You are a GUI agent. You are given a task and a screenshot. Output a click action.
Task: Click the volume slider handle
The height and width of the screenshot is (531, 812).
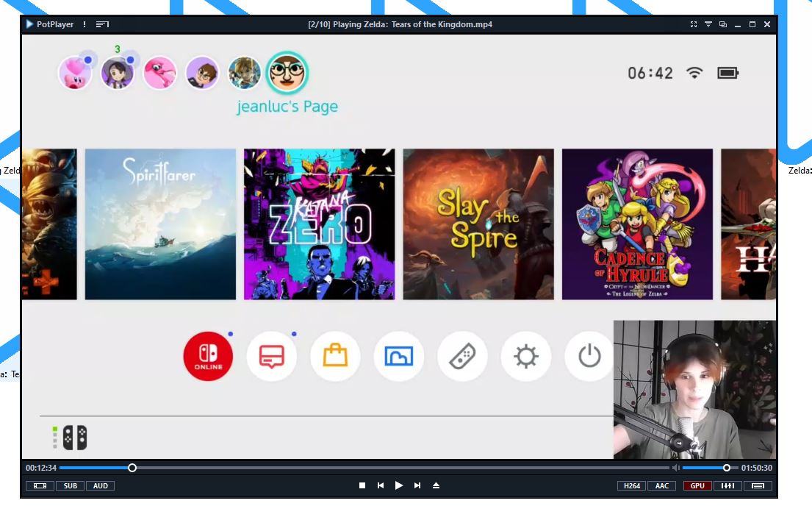pos(727,468)
